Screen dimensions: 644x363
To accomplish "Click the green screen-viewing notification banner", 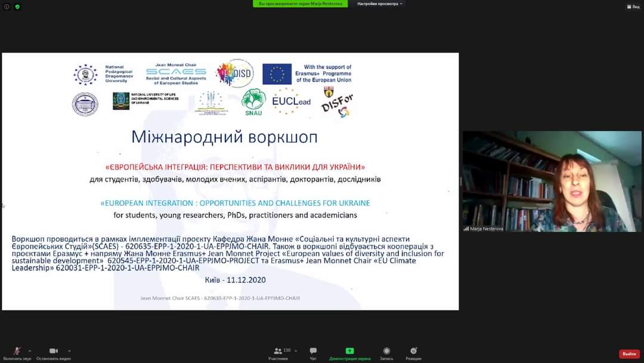I will point(300,4).
